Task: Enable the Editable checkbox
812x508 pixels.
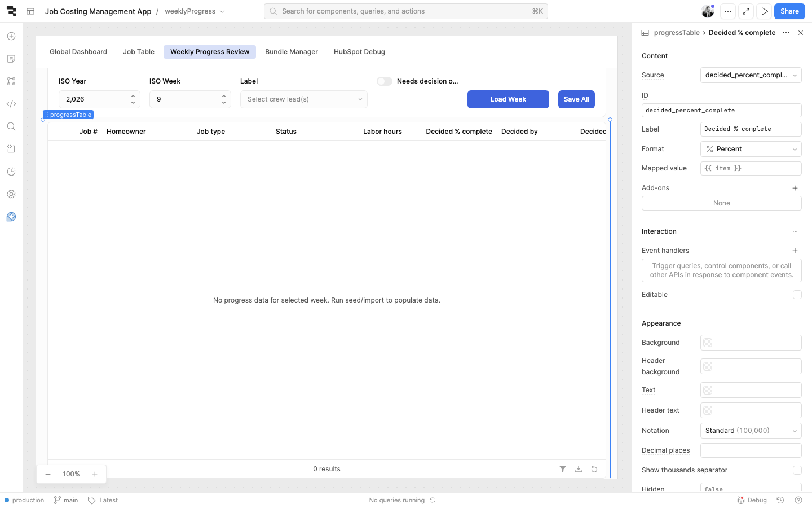Action: tap(797, 295)
